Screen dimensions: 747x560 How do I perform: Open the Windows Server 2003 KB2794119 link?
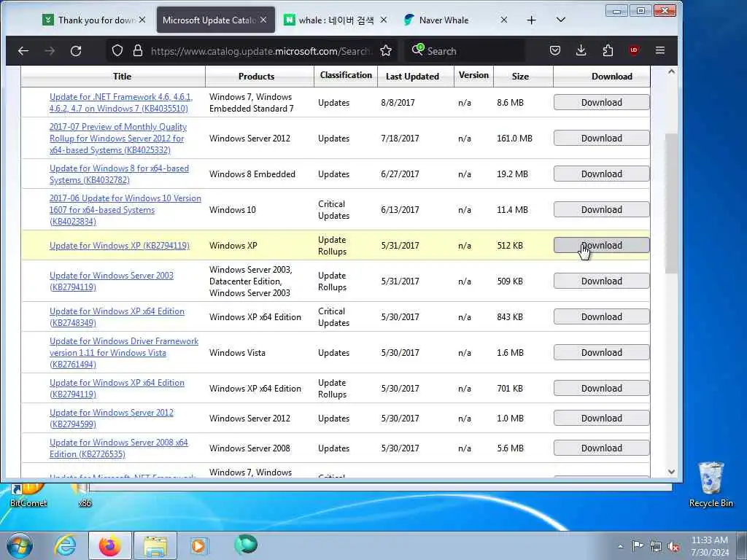click(112, 281)
